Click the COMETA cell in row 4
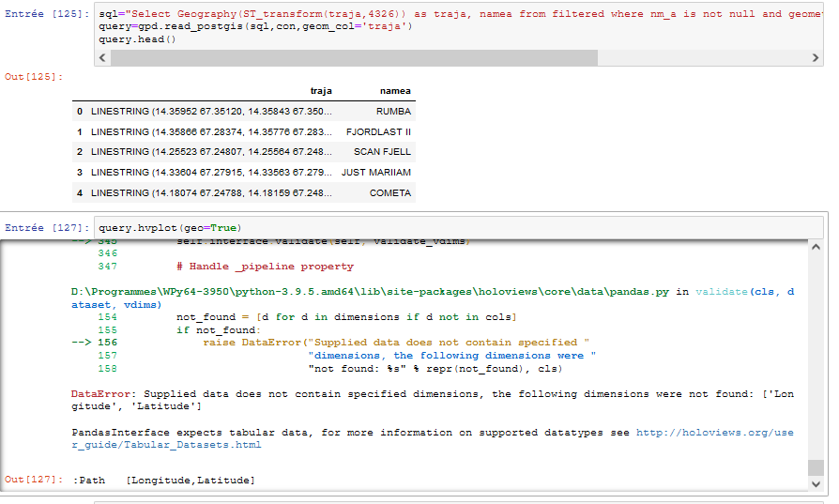 [390, 193]
